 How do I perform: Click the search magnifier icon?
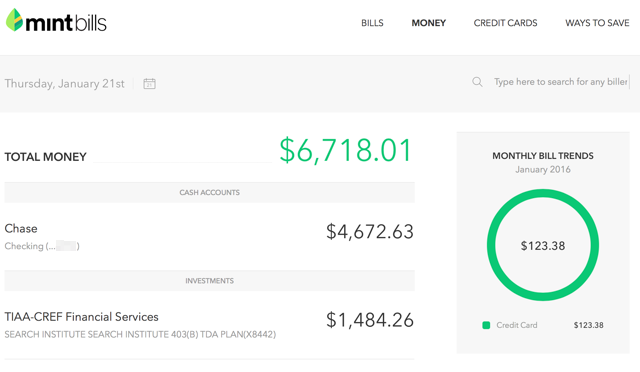click(477, 82)
